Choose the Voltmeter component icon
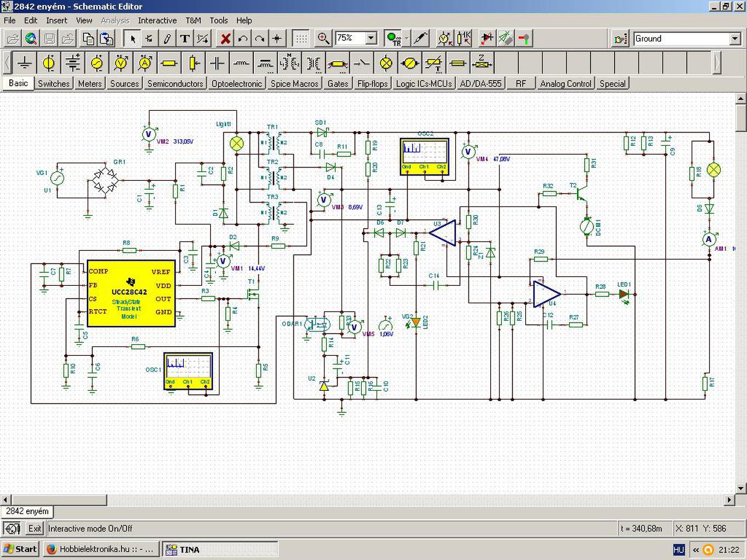The image size is (747, 560). tap(121, 62)
